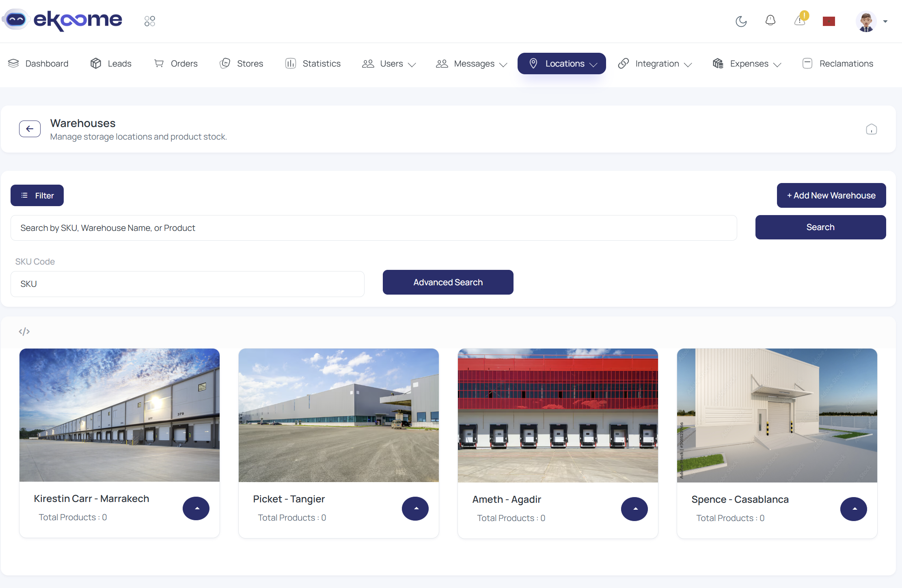Toggle dark mode with the moon icon
Image resolution: width=902 pixels, height=588 pixels.
[x=741, y=21]
